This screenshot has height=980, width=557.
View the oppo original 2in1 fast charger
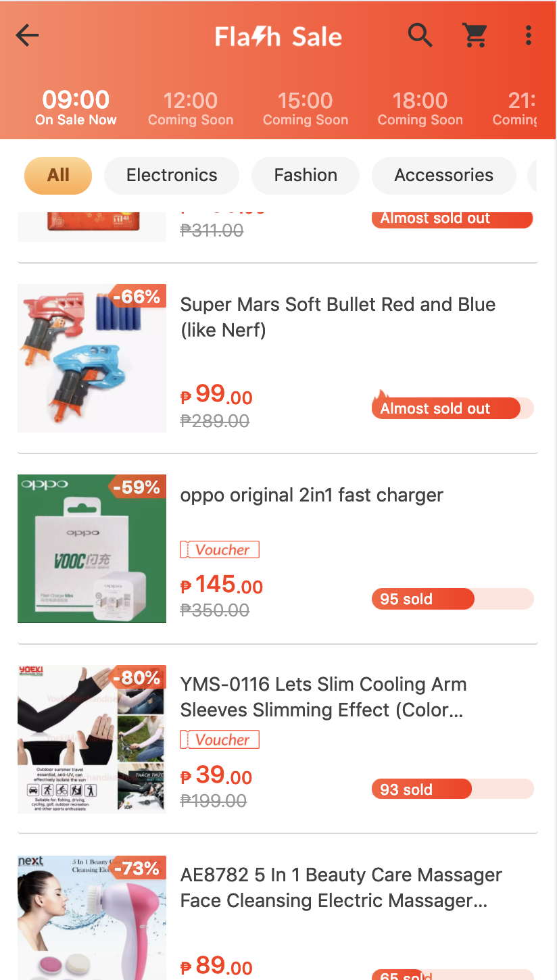311,495
